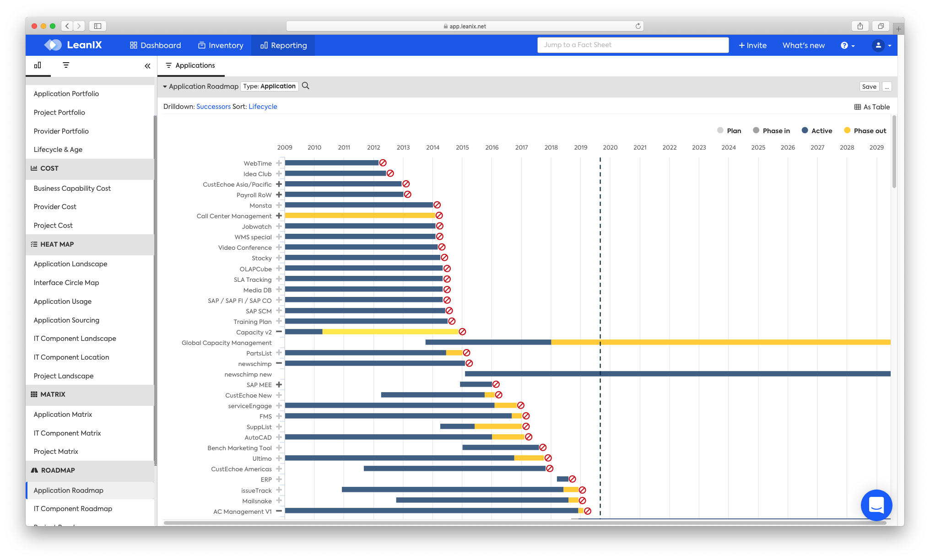Image resolution: width=930 pixels, height=560 pixels.
Task: Click end-of-life marker on Idea Club bar
Action: [390, 173]
